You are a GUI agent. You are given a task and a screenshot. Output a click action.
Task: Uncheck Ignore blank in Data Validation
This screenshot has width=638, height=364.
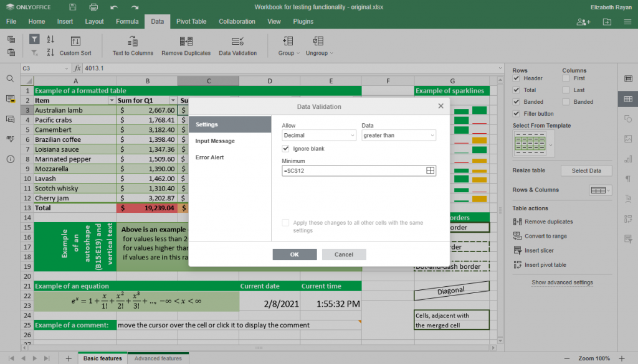pos(285,149)
